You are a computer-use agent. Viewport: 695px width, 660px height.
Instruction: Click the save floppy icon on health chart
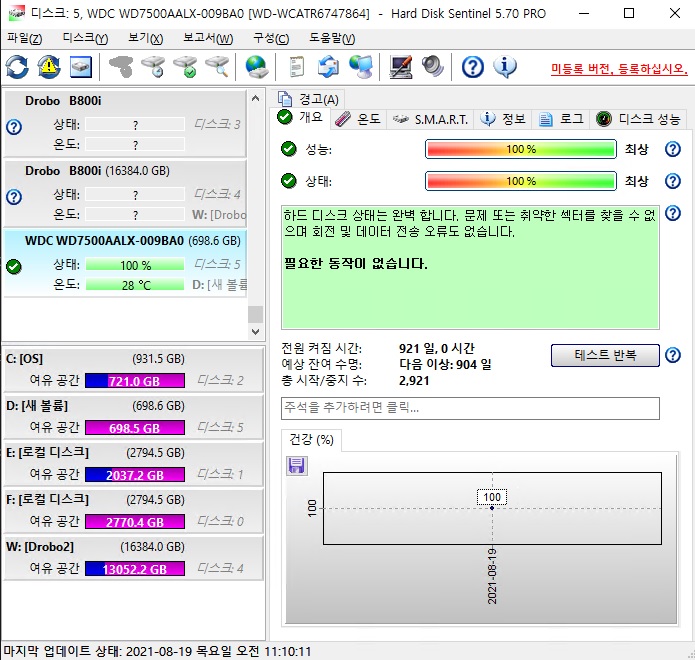[297, 466]
